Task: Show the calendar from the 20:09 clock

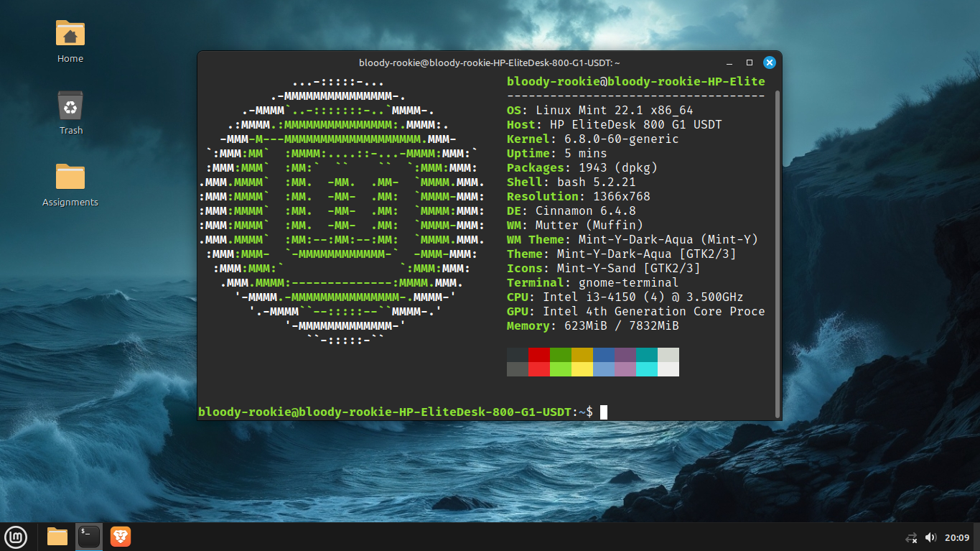Action: click(957, 537)
